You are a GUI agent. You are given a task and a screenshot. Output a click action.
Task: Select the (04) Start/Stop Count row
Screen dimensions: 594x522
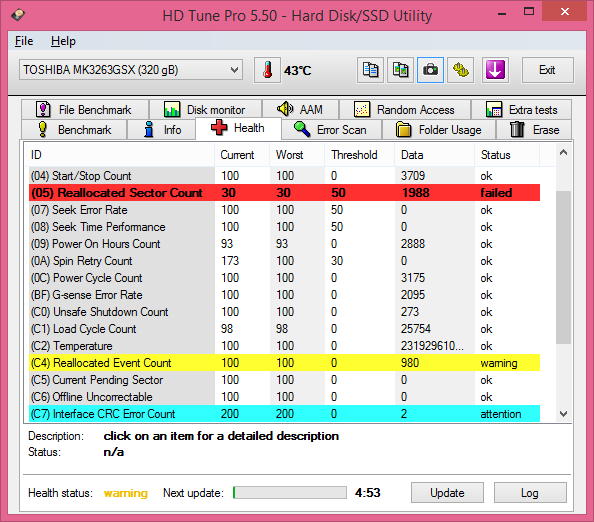click(x=284, y=176)
